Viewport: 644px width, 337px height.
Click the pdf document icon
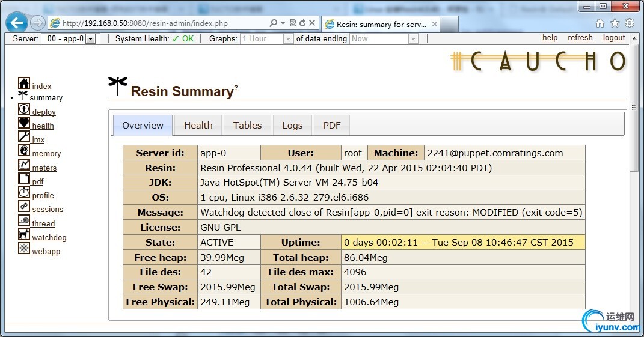24,178
